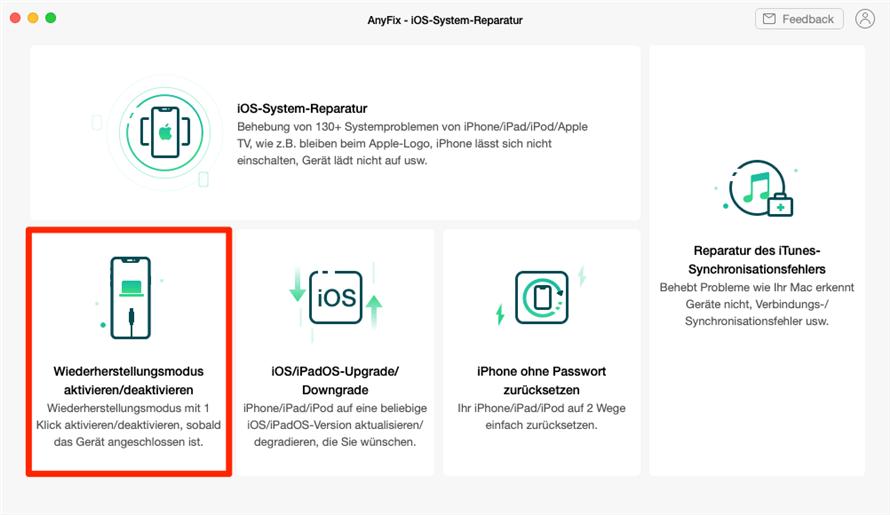Minimize the window with yellow button
Screen dimensions: 890x515
[33, 18]
